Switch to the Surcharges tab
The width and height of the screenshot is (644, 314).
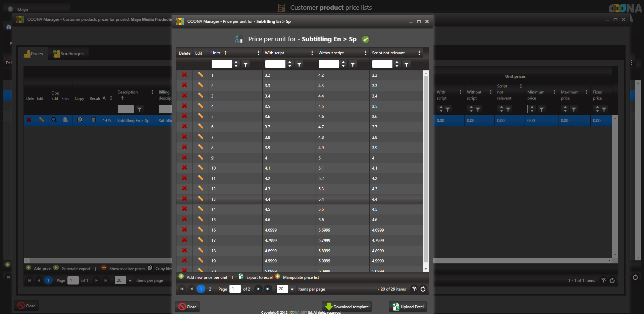tap(68, 54)
